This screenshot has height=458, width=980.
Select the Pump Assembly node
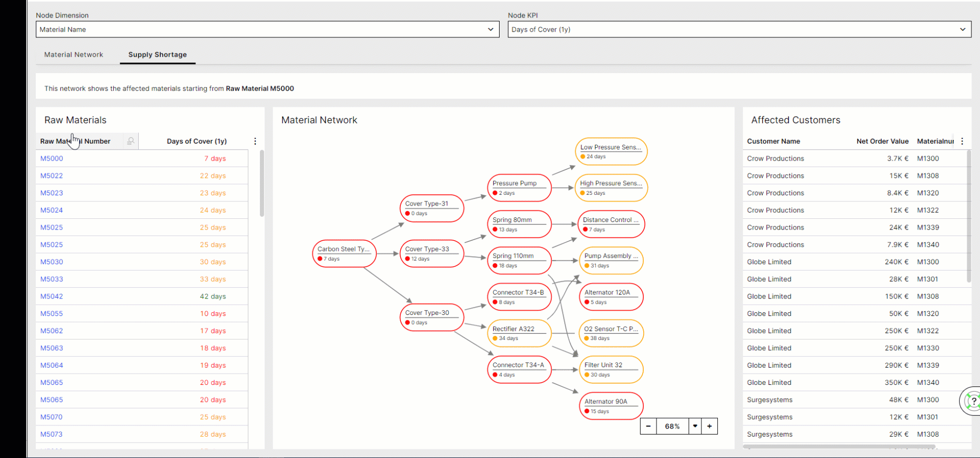[611, 260]
